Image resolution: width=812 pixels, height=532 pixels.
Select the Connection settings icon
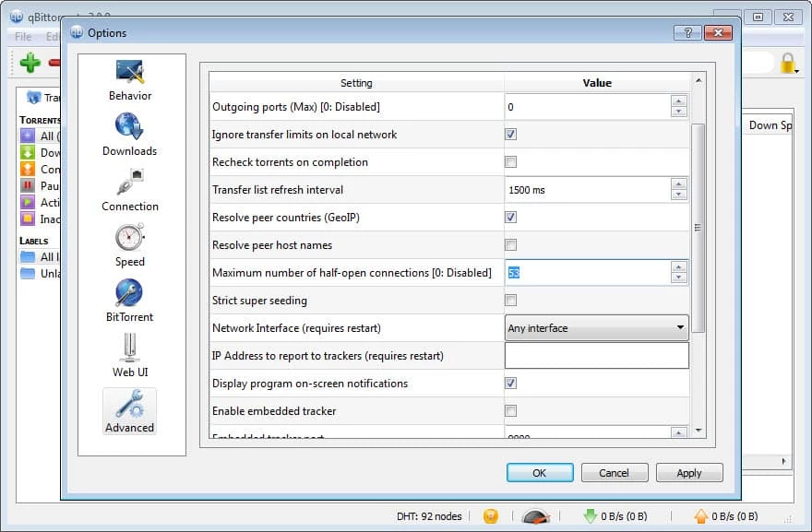pos(129,190)
